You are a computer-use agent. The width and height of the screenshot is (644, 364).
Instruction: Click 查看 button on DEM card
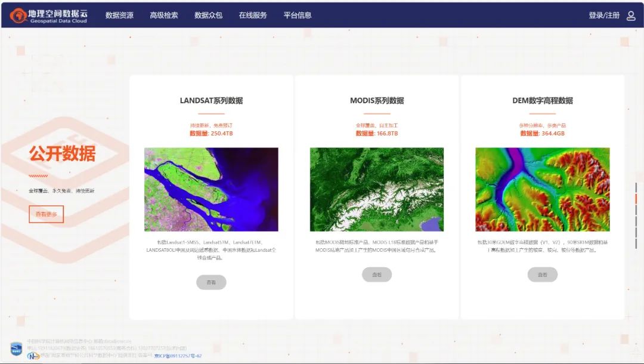(543, 274)
